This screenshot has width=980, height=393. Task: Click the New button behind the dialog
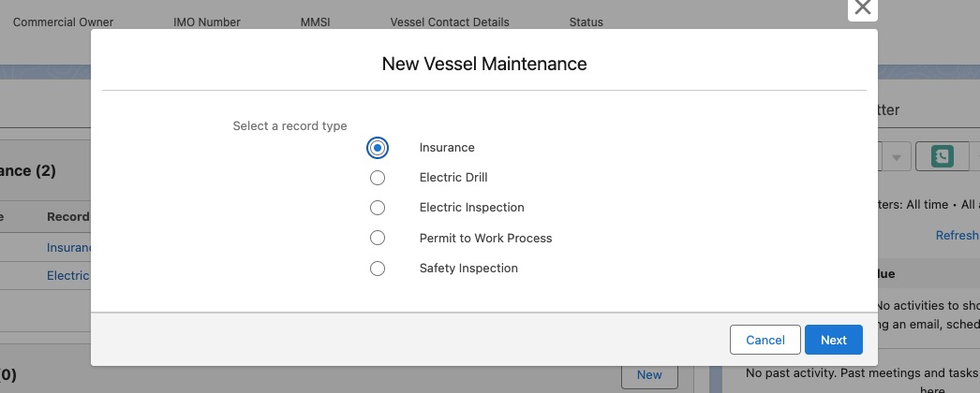pos(649,375)
